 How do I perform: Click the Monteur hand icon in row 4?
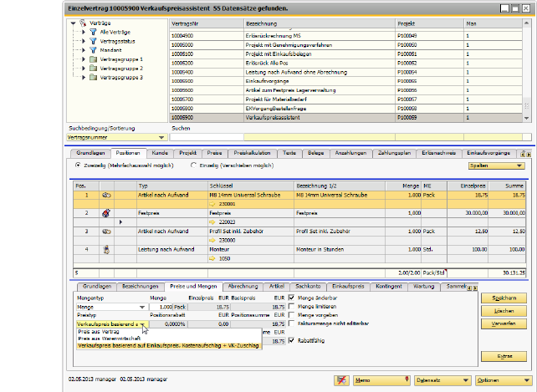107,248
